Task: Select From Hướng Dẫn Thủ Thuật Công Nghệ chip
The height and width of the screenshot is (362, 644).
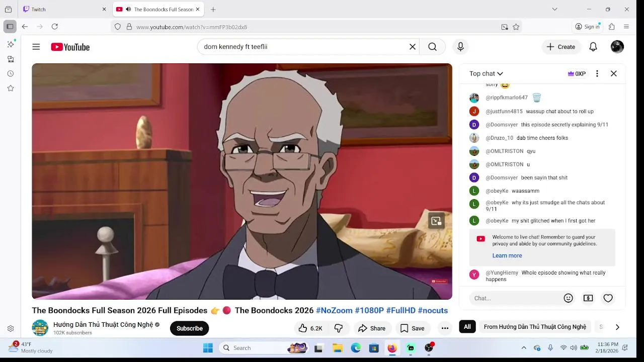Action: coord(535,327)
